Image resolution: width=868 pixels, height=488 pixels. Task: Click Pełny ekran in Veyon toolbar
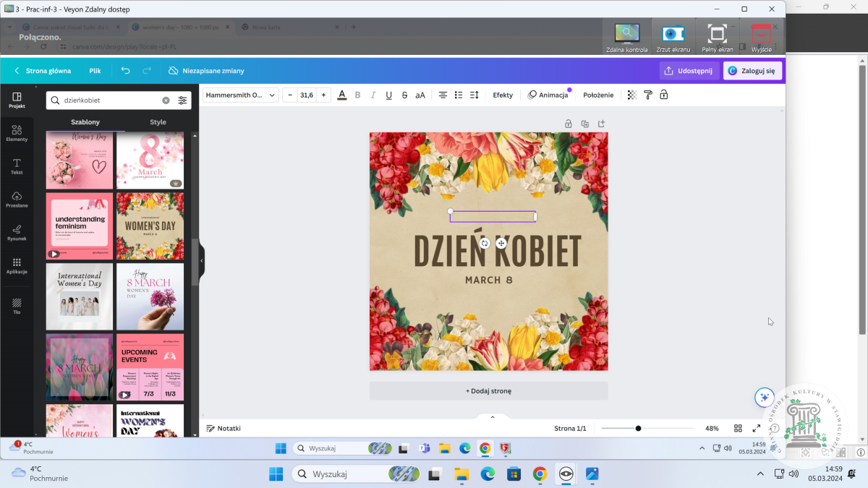coord(717,38)
